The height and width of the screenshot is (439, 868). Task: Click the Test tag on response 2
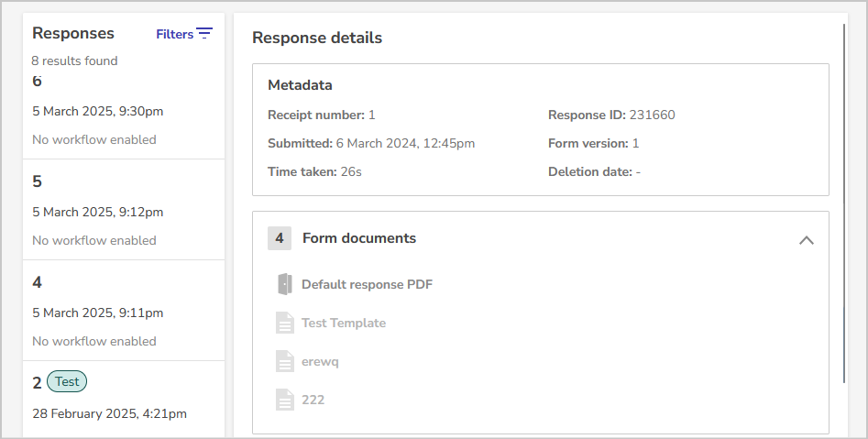tap(67, 381)
